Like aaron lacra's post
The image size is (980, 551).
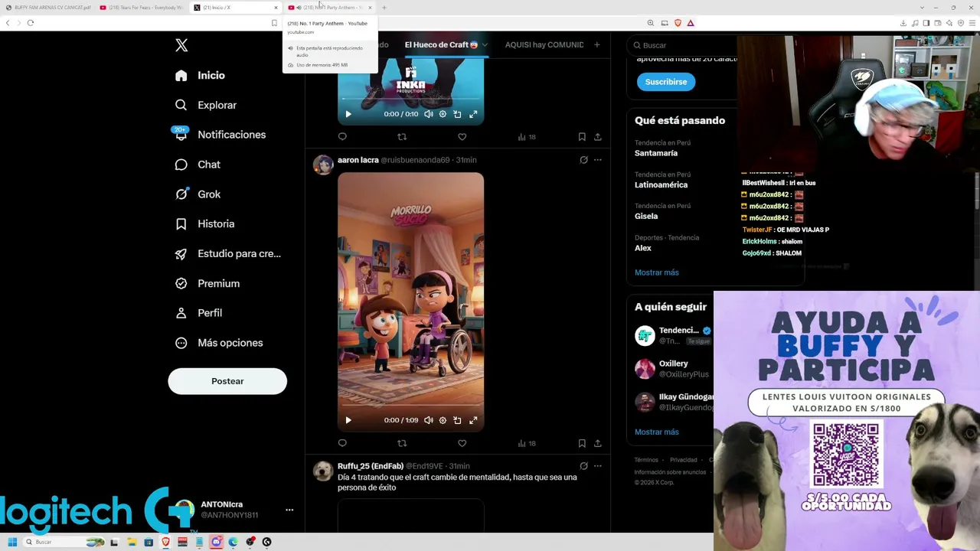click(462, 443)
